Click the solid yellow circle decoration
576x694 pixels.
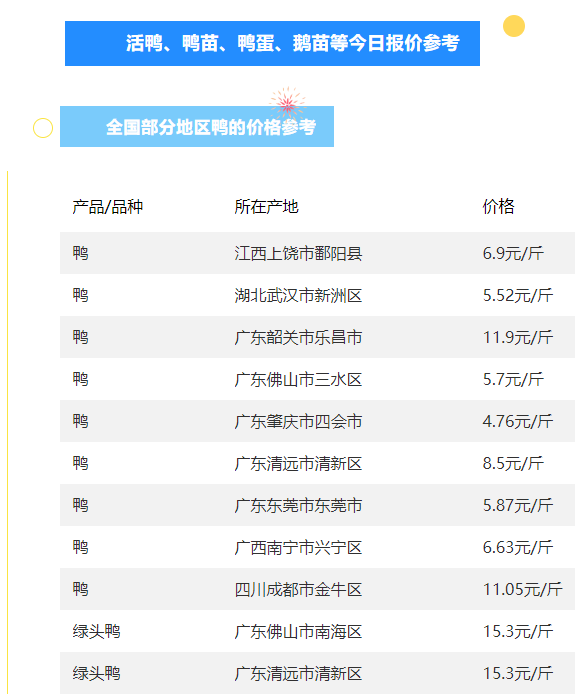(514, 26)
